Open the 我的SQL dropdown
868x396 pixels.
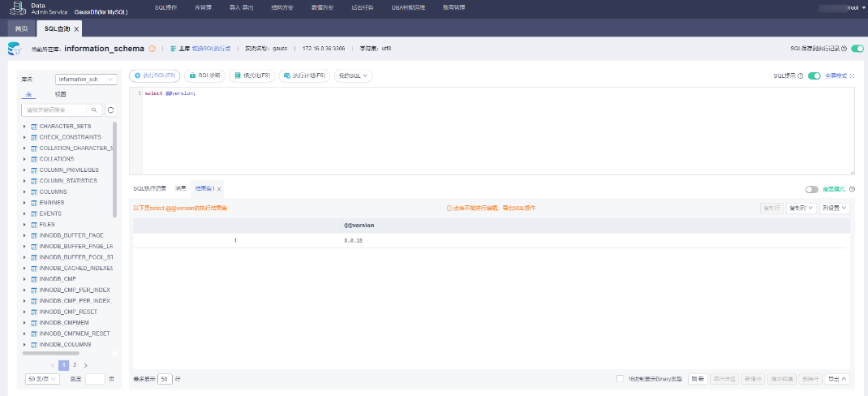[354, 75]
